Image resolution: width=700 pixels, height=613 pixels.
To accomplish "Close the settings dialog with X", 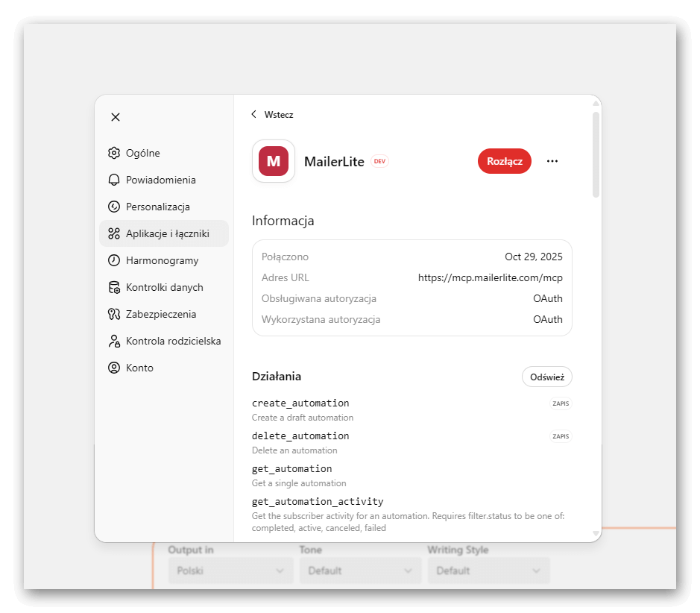I will 116,117.
